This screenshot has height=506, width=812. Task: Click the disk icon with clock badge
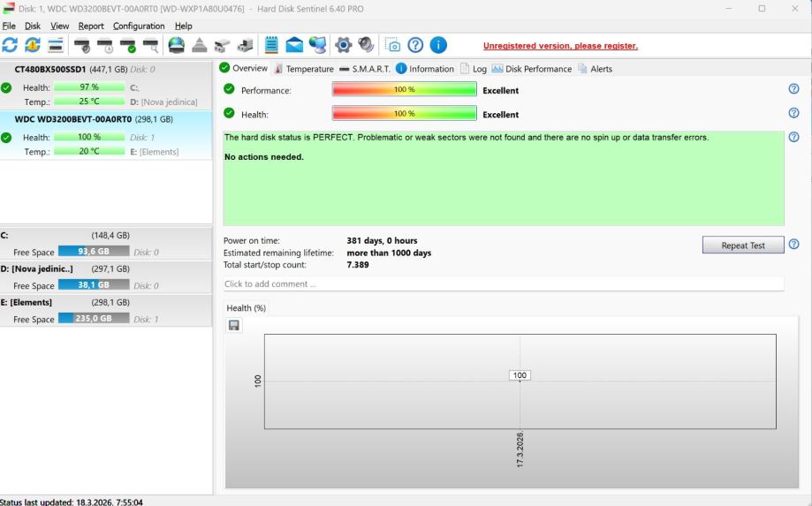pos(104,46)
